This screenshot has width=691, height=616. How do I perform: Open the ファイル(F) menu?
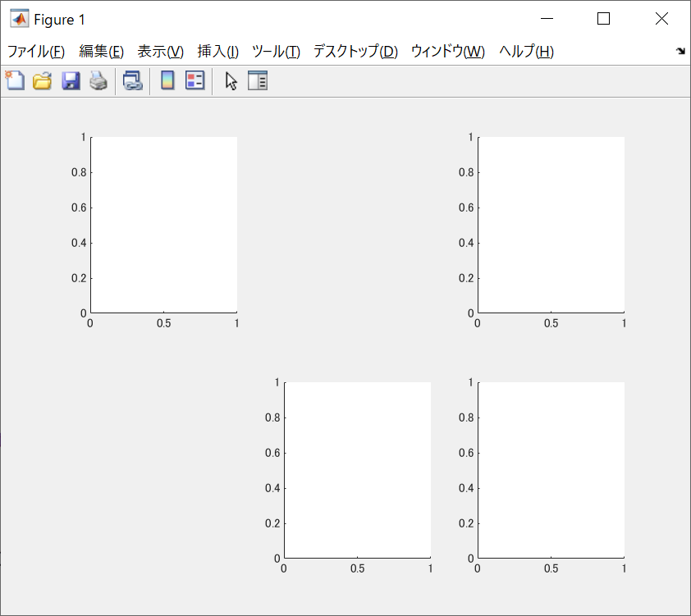point(36,52)
